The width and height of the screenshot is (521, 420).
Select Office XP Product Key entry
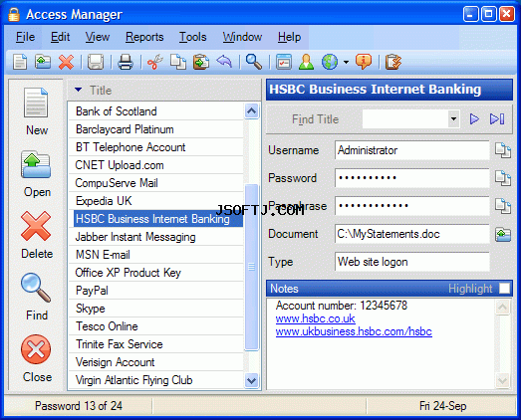(155, 273)
